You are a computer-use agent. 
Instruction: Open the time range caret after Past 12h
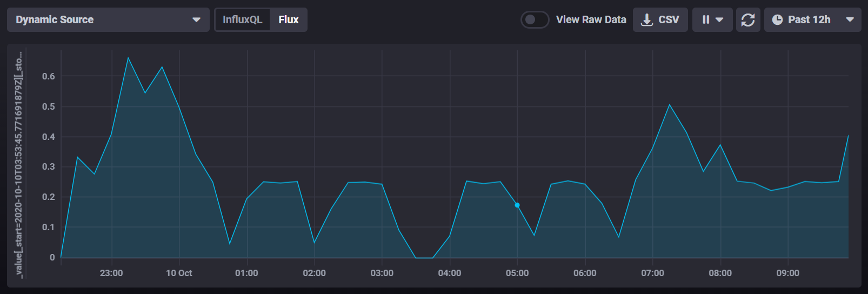coord(850,20)
